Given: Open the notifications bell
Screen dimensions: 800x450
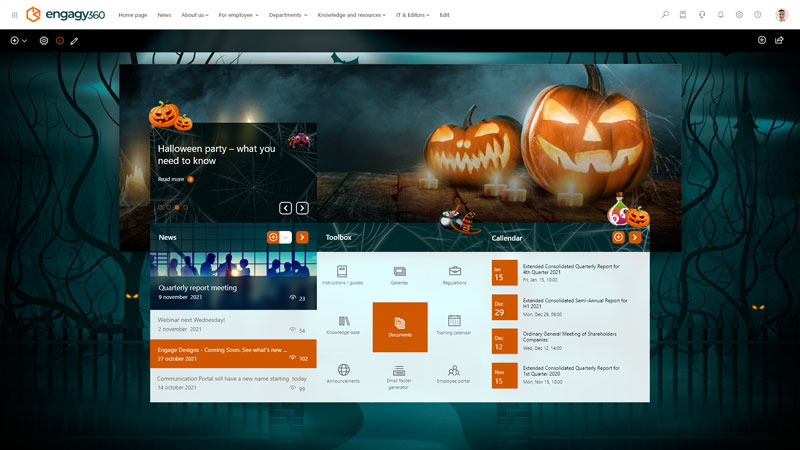Looking at the screenshot, I should (x=721, y=15).
